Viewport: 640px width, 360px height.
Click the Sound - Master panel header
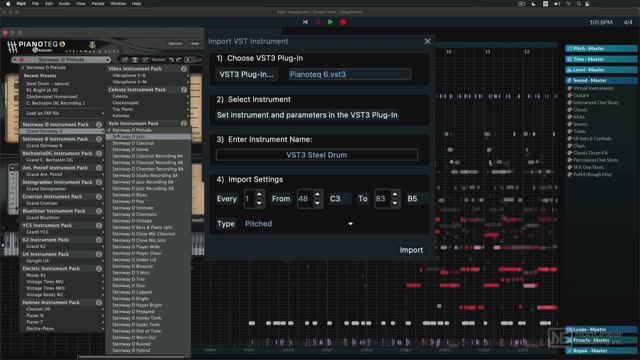pos(601,80)
